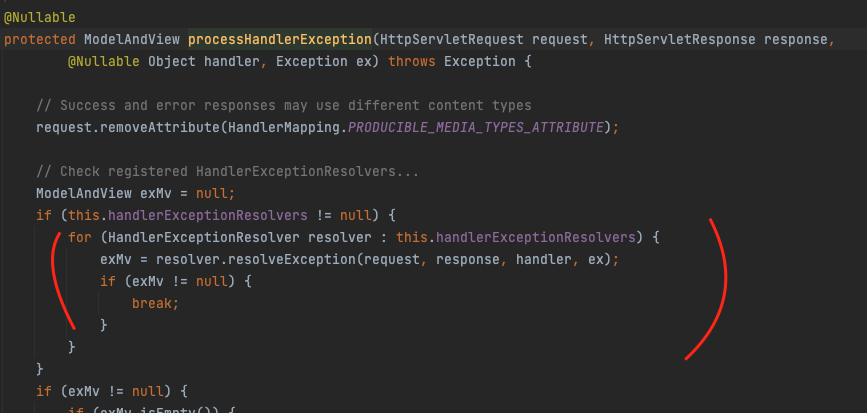The image size is (867, 413).
Task: Click the 'break;' statement
Action: click(x=155, y=304)
